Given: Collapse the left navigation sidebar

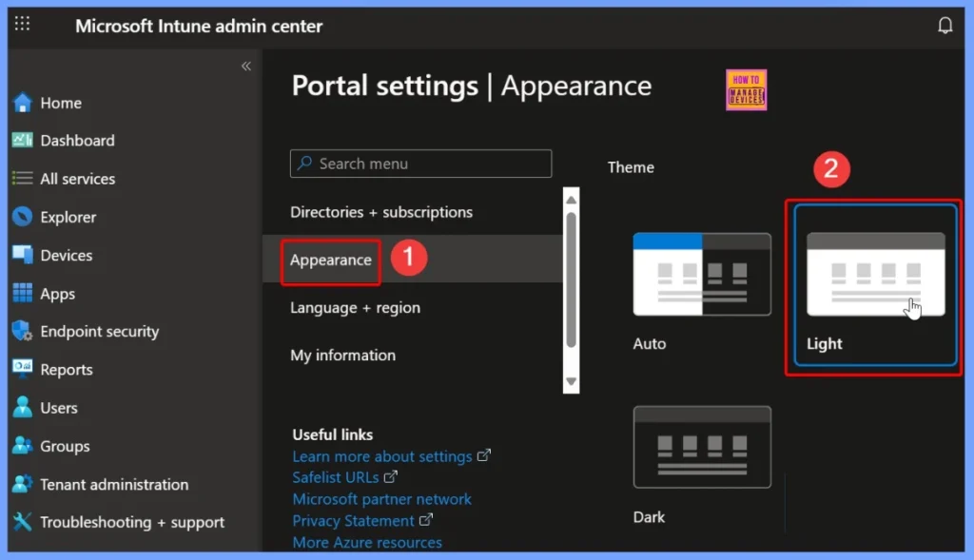Looking at the screenshot, I should coord(245,66).
